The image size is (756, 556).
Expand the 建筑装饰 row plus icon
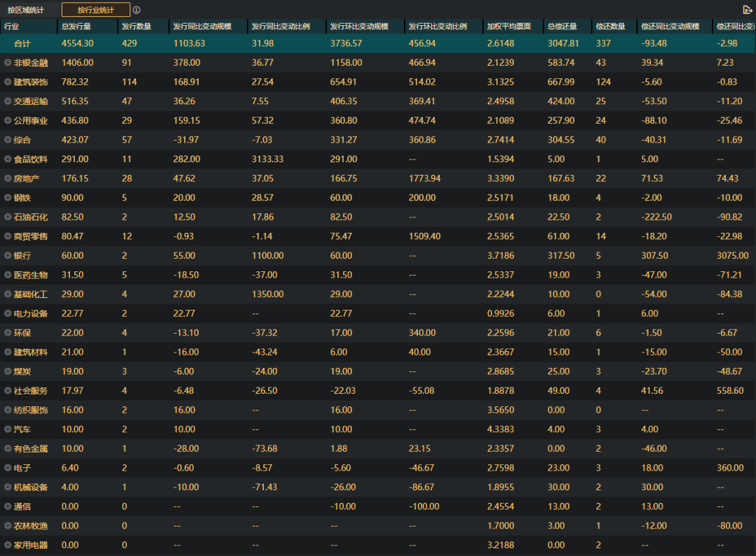click(x=8, y=82)
